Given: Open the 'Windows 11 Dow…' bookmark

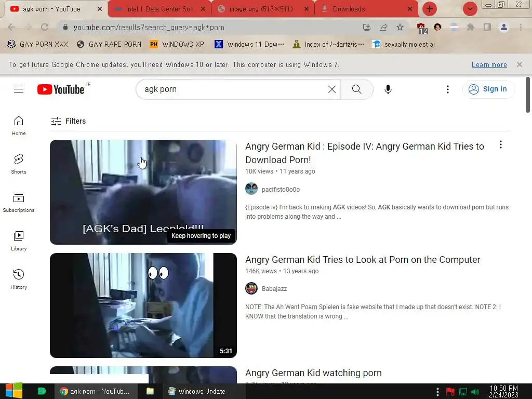Looking at the screenshot, I should pos(249,44).
